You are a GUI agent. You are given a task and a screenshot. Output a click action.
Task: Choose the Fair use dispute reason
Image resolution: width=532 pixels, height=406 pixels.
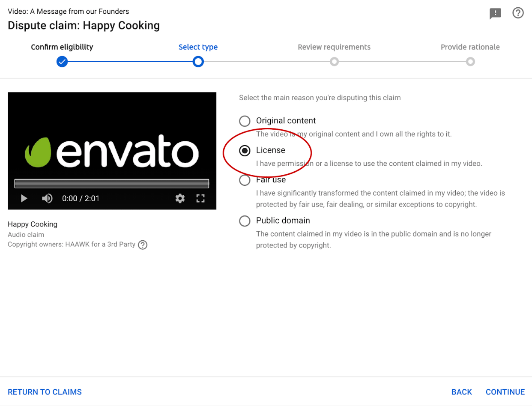pyautogui.click(x=245, y=180)
